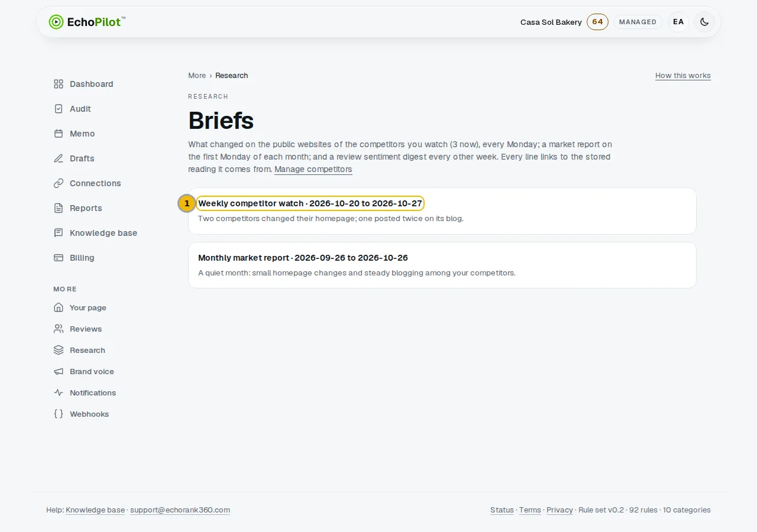Click the Memo calendar icon
The image size is (757, 532).
tap(59, 134)
